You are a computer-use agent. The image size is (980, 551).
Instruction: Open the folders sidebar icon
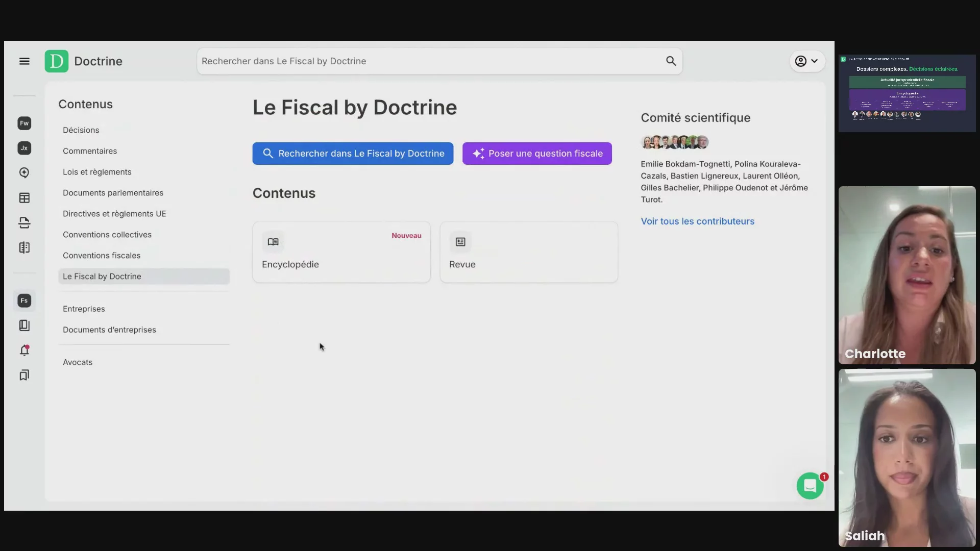tap(24, 325)
